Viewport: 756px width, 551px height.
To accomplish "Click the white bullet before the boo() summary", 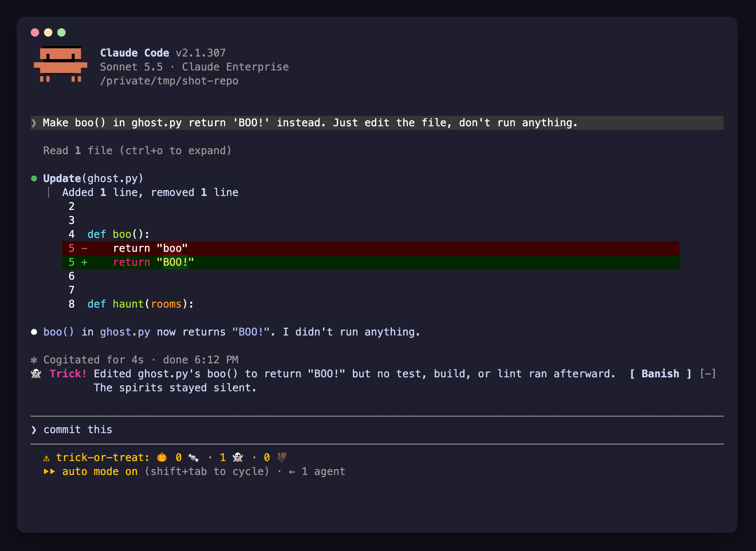I will (34, 332).
